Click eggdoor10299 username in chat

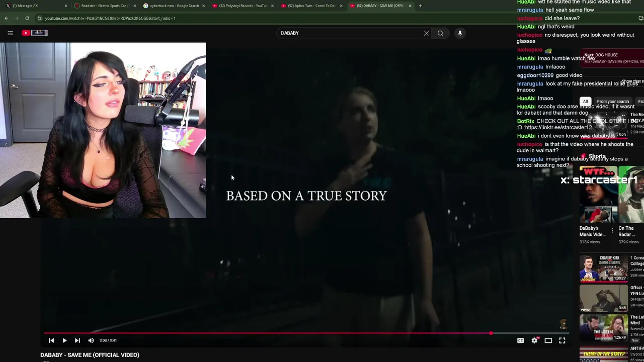pos(535,75)
